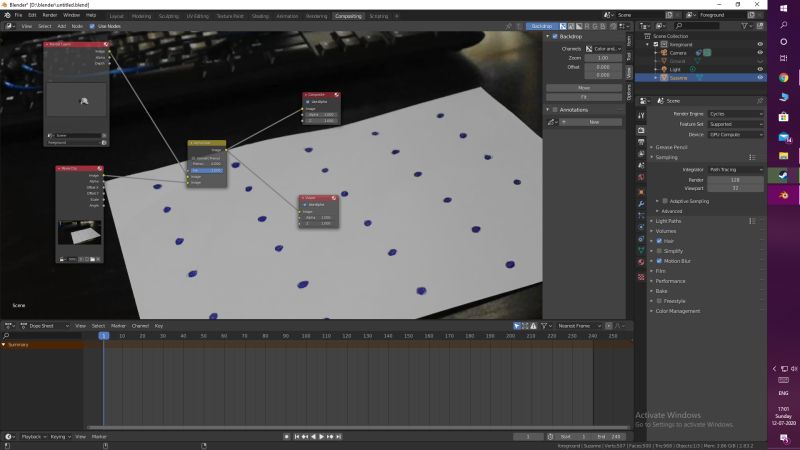This screenshot has height=450, width=800.
Task: Open Microsoft Store from the taskbar
Action: [784, 117]
